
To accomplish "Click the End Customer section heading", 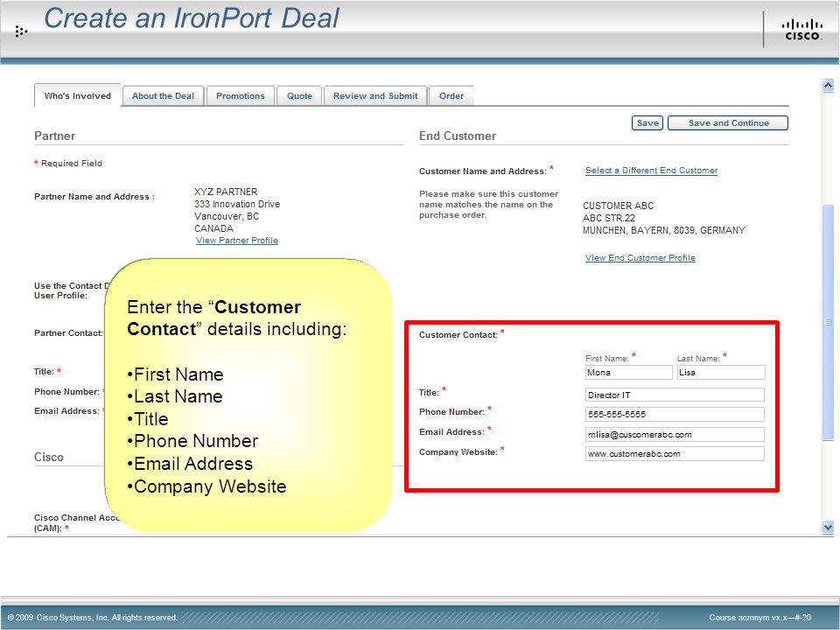I will tap(458, 136).
